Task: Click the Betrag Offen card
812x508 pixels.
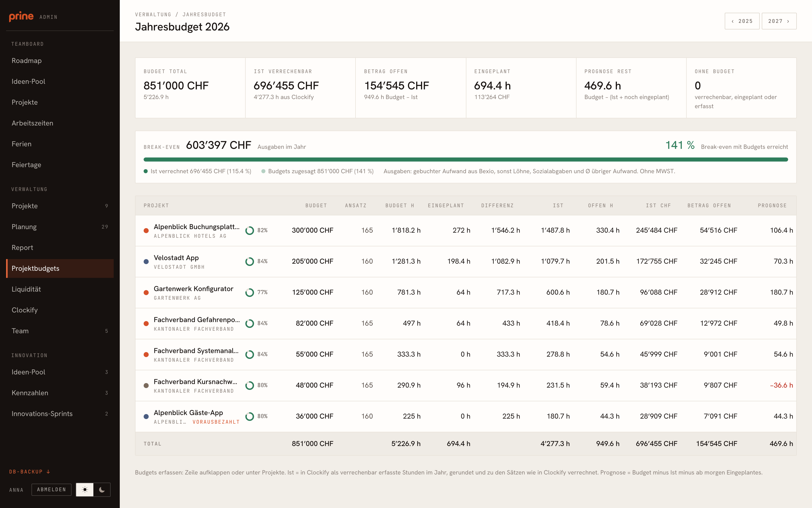Action: [411, 88]
